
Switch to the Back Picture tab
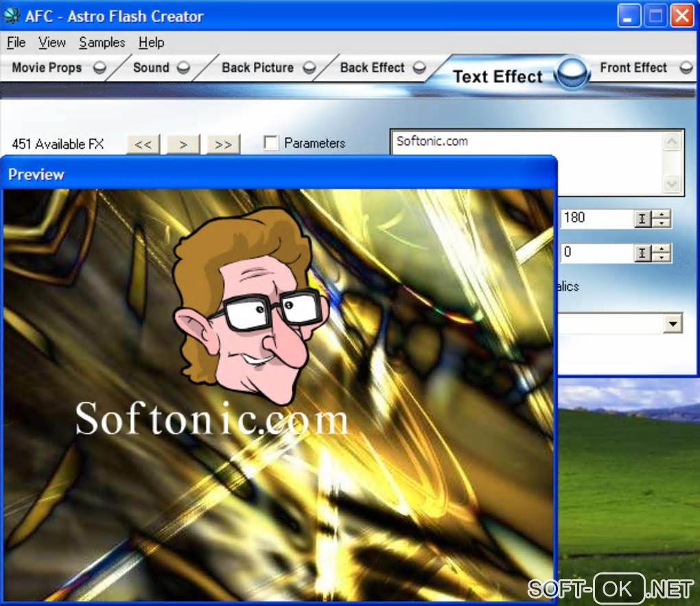[x=257, y=67]
